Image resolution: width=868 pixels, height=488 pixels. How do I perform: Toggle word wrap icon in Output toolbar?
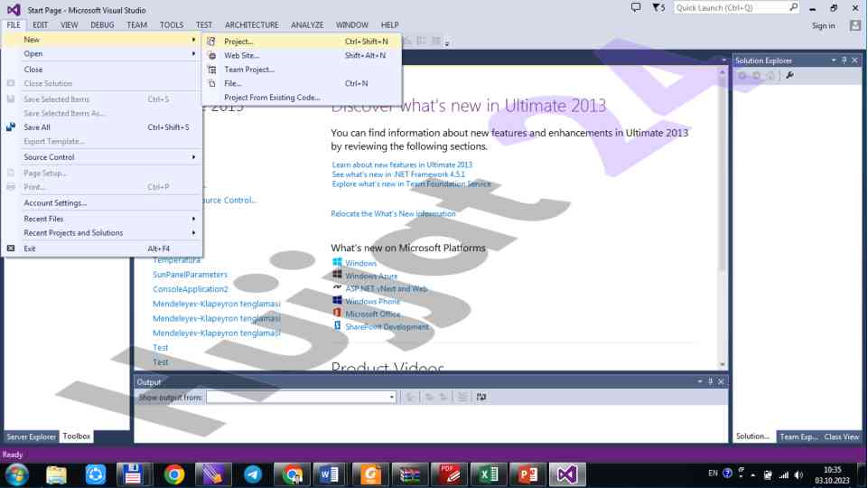[481, 397]
